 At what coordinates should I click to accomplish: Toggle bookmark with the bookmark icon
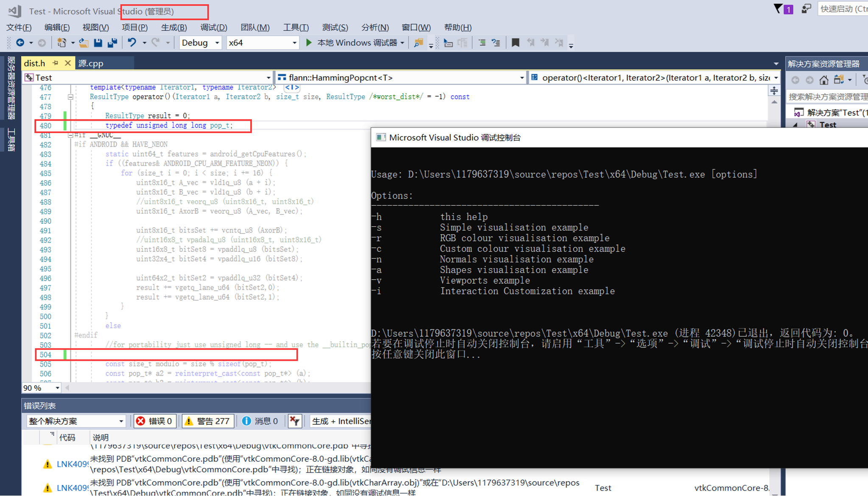515,43
